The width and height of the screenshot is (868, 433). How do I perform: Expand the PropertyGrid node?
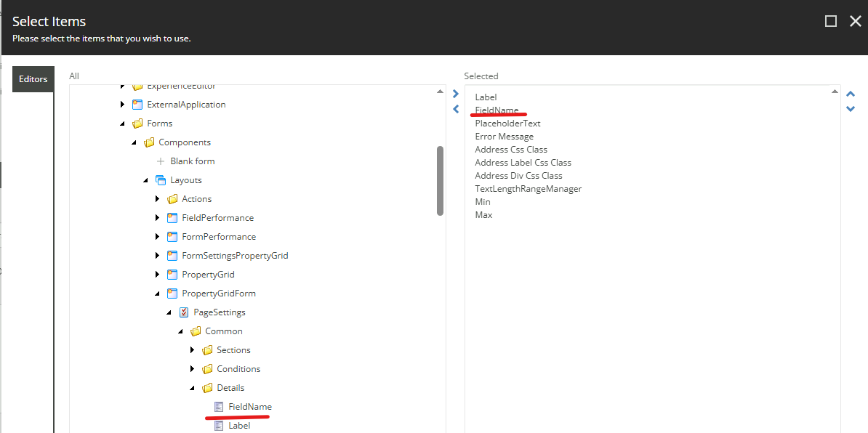pos(157,275)
